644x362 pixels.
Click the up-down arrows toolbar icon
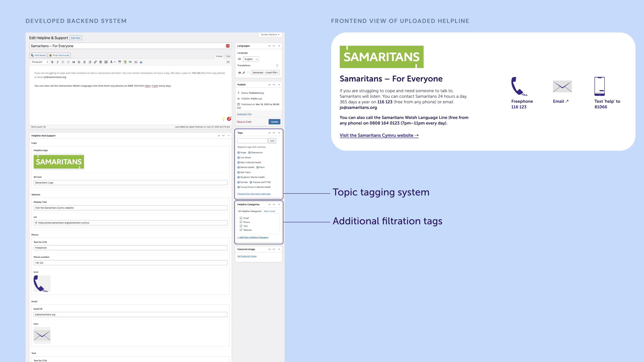point(119,62)
